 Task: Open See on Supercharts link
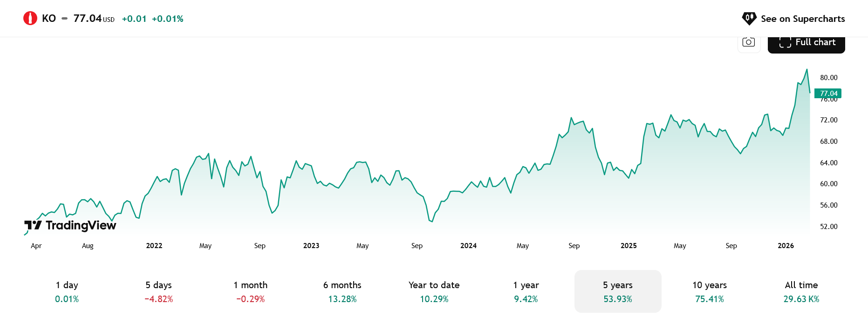[x=802, y=19]
